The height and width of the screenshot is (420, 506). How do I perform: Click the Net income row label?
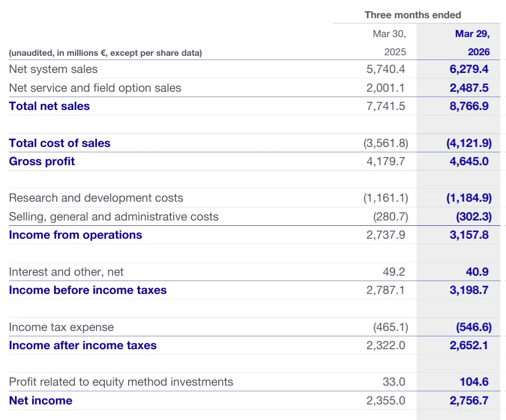[41, 401]
